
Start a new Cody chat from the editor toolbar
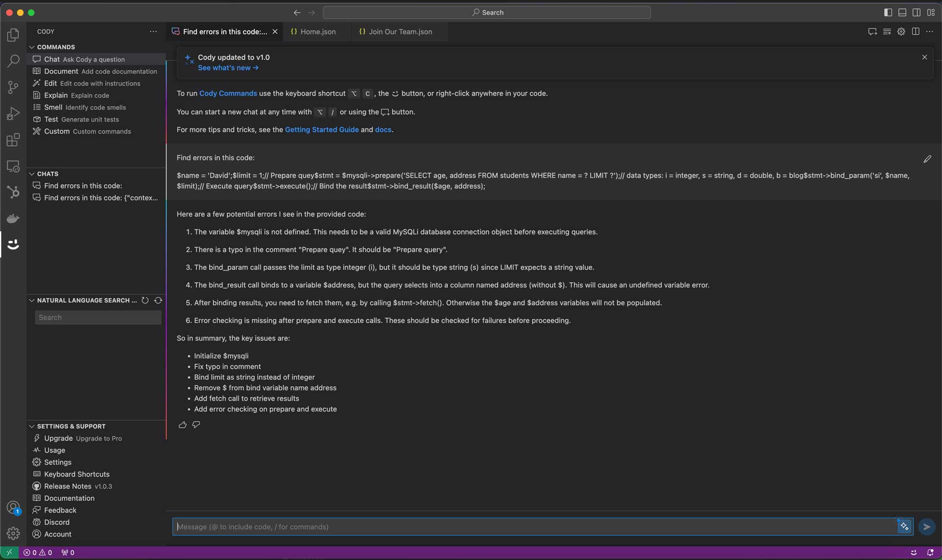(872, 31)
